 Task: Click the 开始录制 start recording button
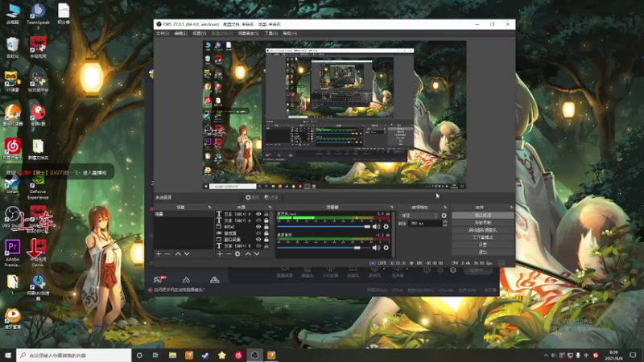click(482, 223)
